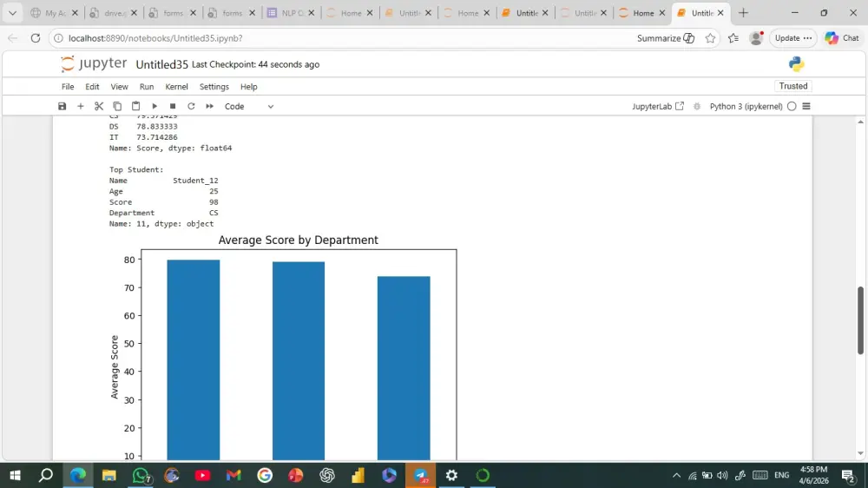Restart the kernel icon
868x488 pixels.
tap(191, 106)
